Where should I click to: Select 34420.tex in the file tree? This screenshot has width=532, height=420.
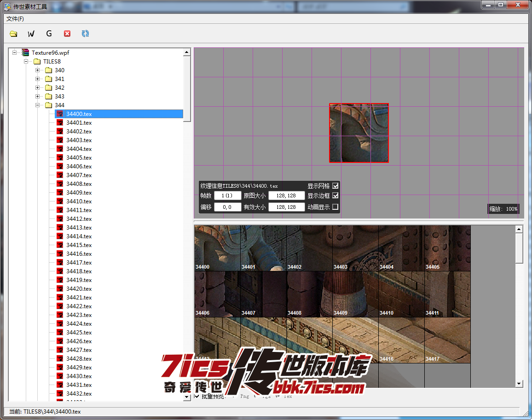tap(79, 289)
